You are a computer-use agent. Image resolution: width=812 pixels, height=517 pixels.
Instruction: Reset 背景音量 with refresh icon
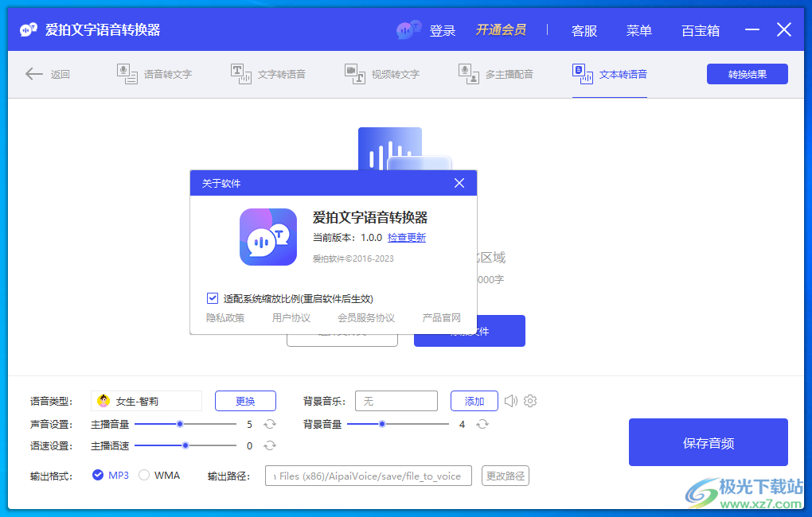[x=482, y=424]
